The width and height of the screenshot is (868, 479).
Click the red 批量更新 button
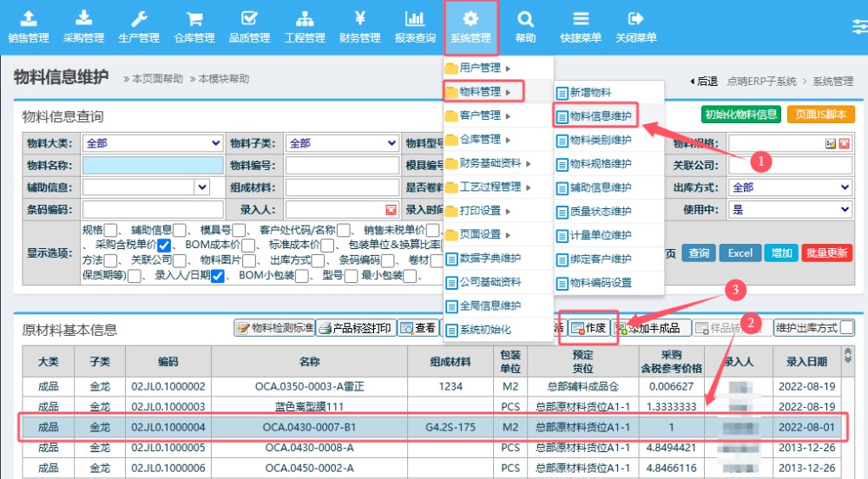[x=825, y=253]
